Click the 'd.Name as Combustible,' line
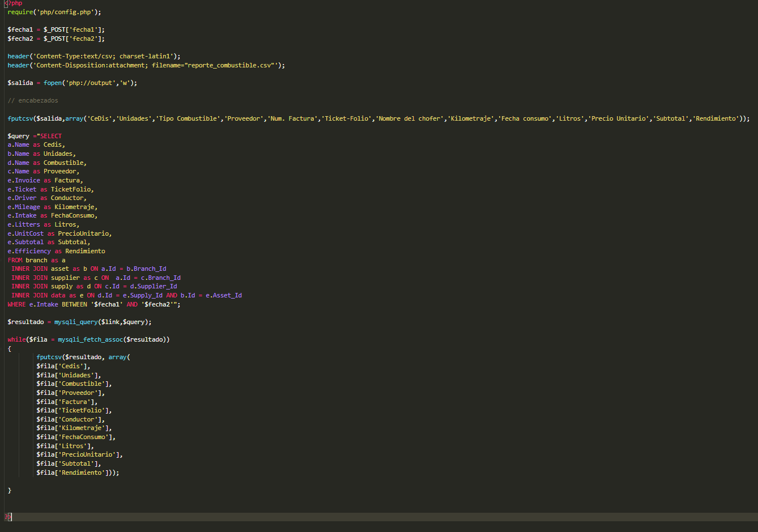This screenshot has height=532, width=758. point(47,163)
